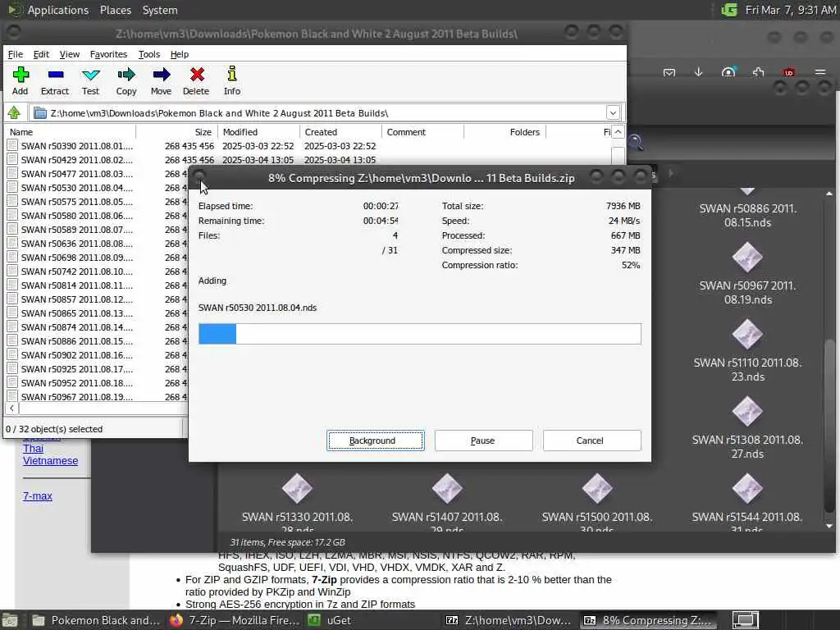Select SWAN r51500 2011.08.30.nds file icon
Viewport: 840px width, 630px height.
click(x=597, y=489)
